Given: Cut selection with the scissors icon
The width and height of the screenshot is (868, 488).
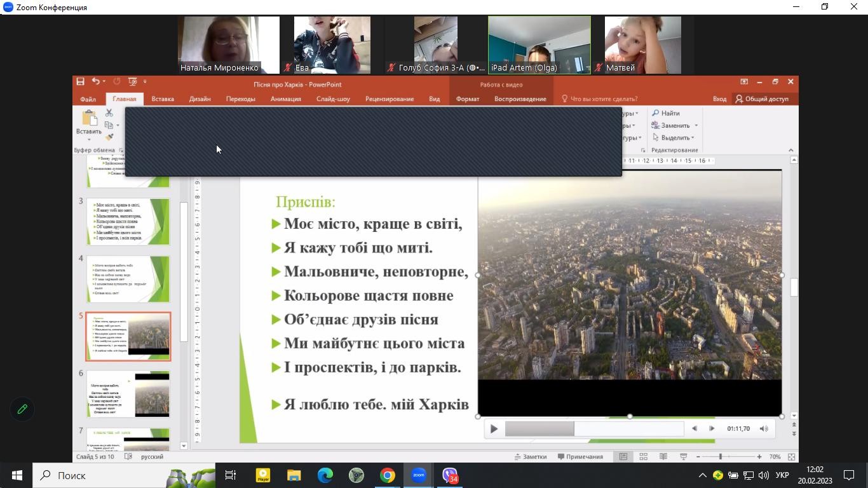Looking at the screenshot, I should point(109,113).
